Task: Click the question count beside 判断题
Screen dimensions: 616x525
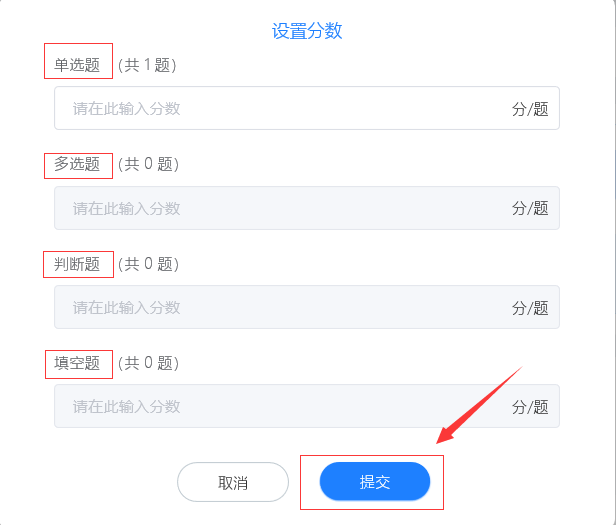Action: pyautogui.click(x=148, y=264)
